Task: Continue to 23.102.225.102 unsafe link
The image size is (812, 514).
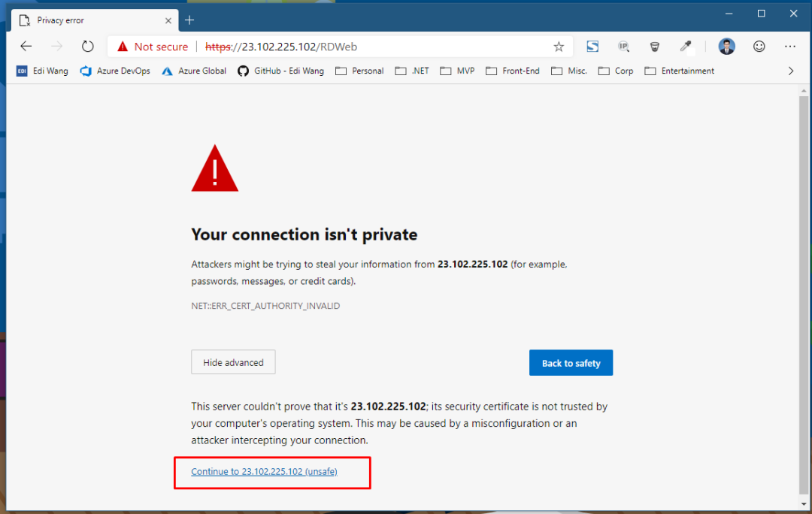Action: (264, 472)
